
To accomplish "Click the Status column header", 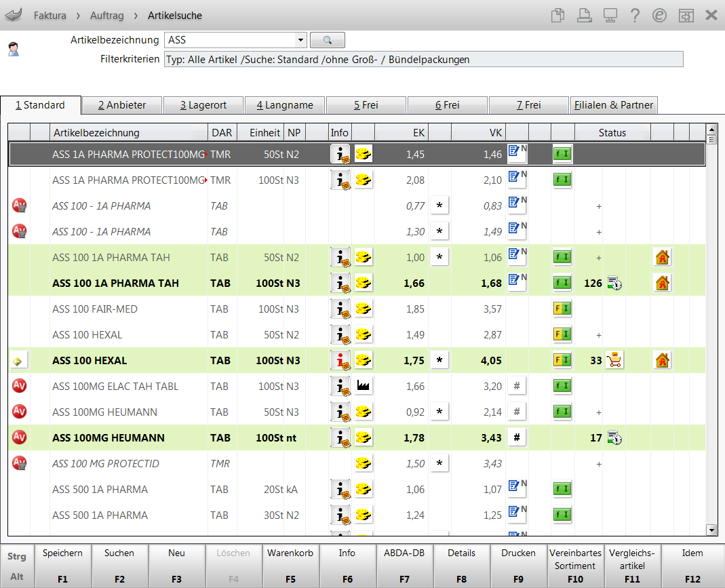I will coord(612,133).
